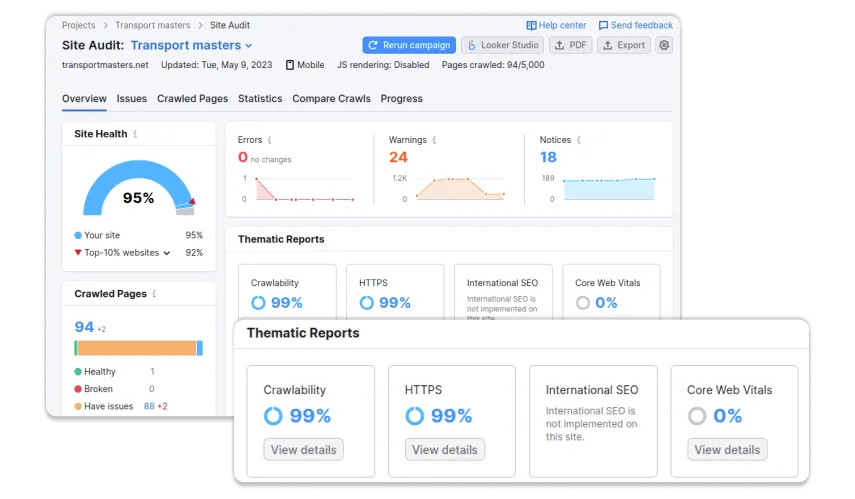Click the orange crawled pages bar
The height and width of the screenshot is (499, 855).
137,348
